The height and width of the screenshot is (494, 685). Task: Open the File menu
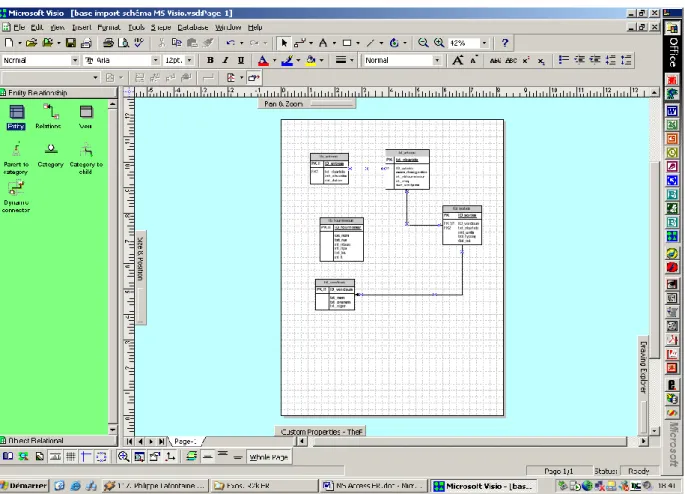[x=19, y=27]
